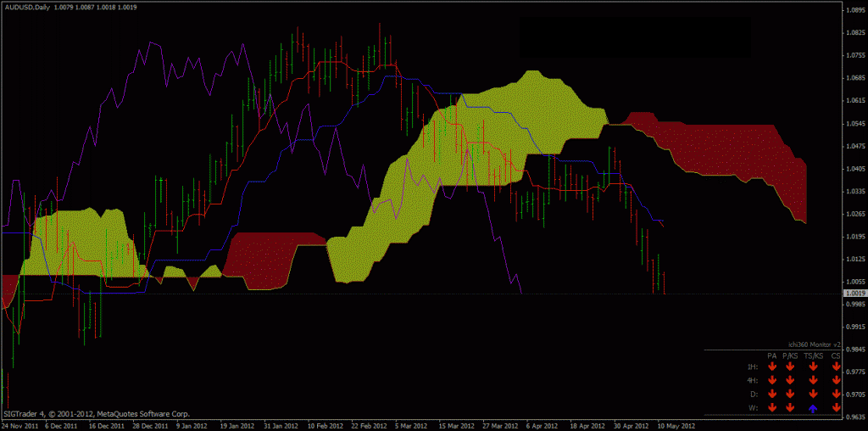This screenshot has width=868, height=431.
Task: Click the 5 Mar 2012 date label
Action: [413, 425]
